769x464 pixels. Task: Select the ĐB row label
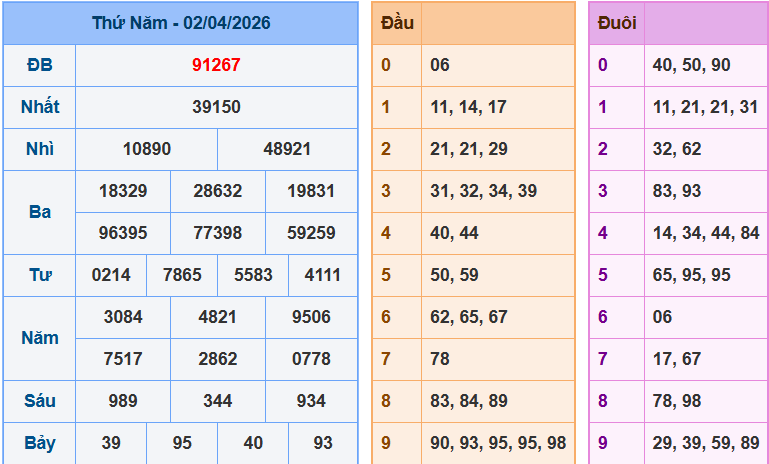[x=39, y=65]
